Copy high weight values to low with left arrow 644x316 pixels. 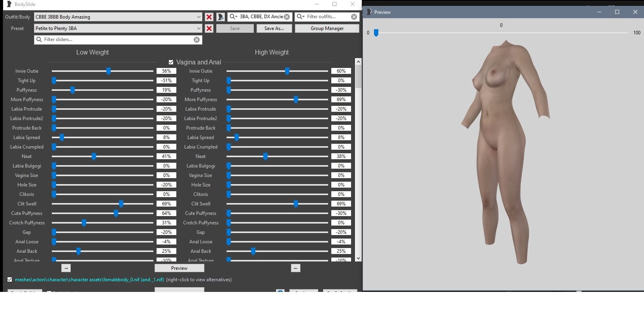tap(295, 268)
